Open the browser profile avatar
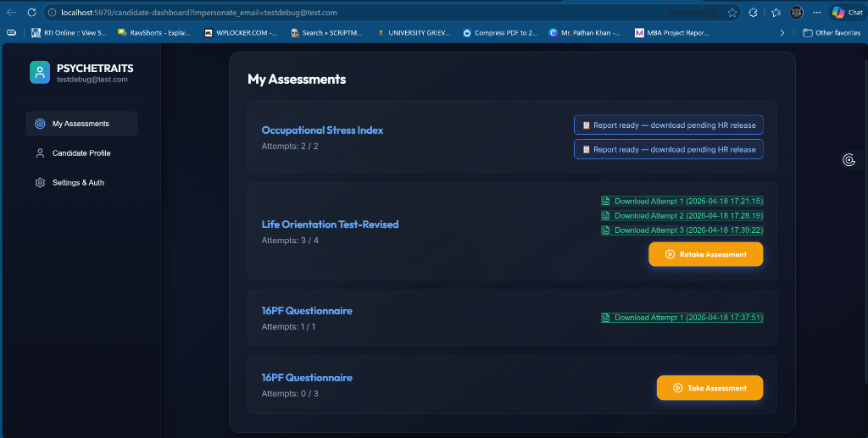 (797, 12)
